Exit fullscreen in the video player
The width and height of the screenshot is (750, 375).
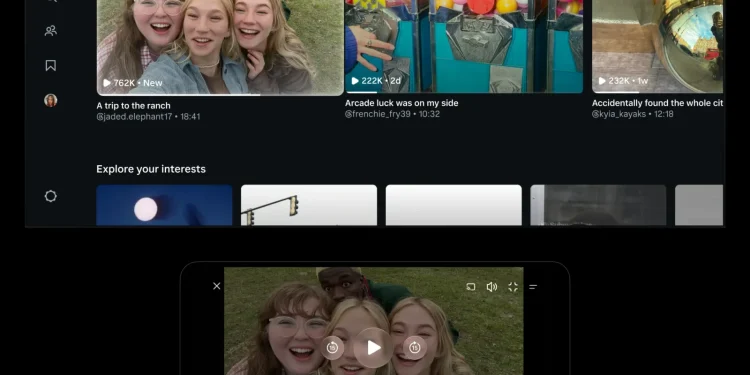point(513,287)
